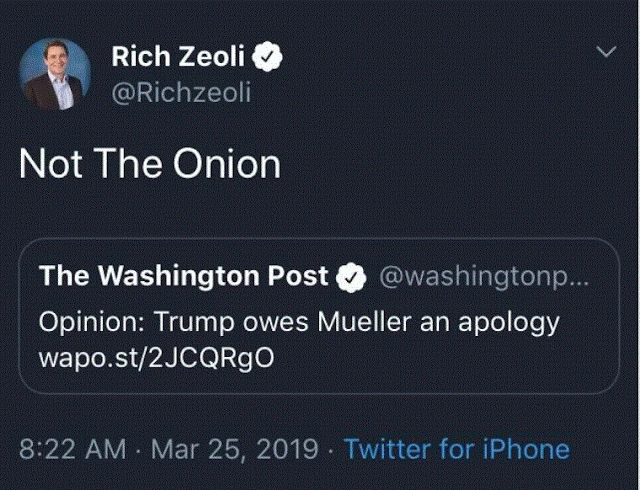The height and width of the screenshot is (490, 640).
Task: Expand the tweet options chevron menu
Action: click(x=605, y=52)
